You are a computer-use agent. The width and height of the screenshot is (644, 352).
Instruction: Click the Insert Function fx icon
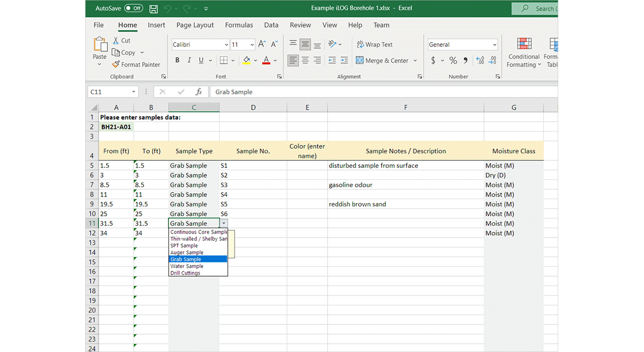[199, 91]
